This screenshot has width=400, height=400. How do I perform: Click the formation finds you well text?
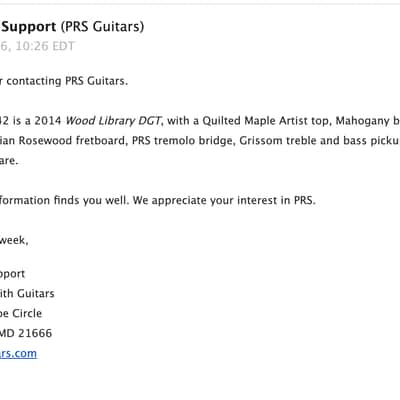click(x=64, y=200)
